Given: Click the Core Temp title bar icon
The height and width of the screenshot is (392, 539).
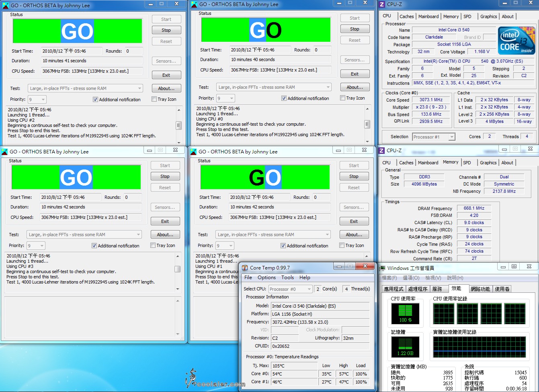Looking at the screenshot, I should (x=245, y=268).
